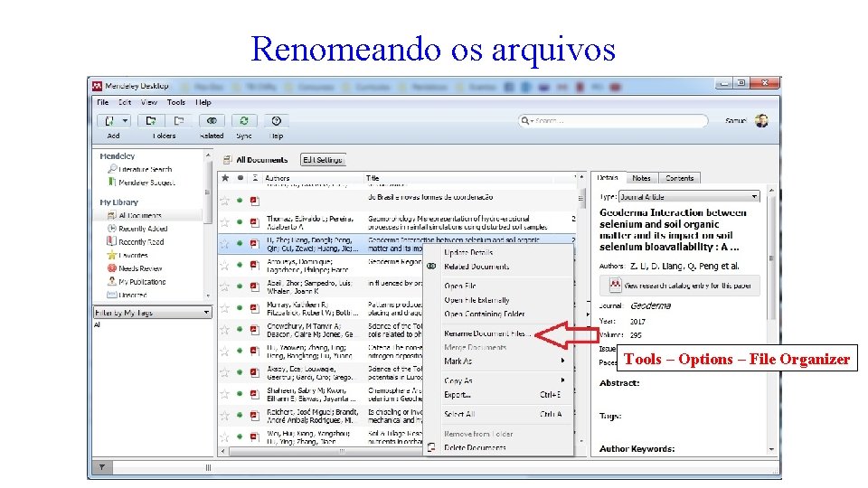
Task: Open the Help menu
Action: click(203, 102)
